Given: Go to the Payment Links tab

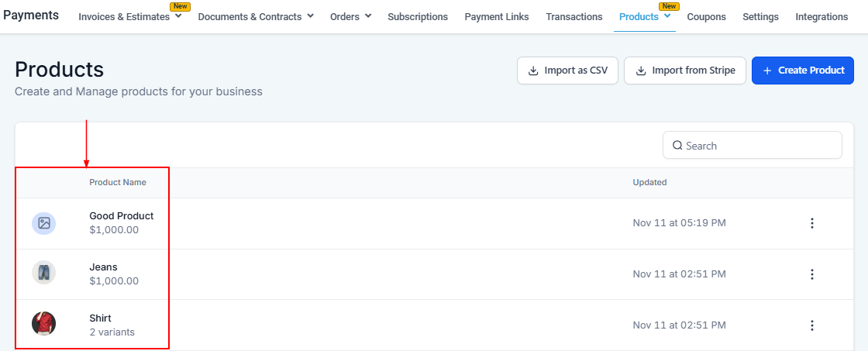Looking at the screenshot, I should tap(497, 17).
